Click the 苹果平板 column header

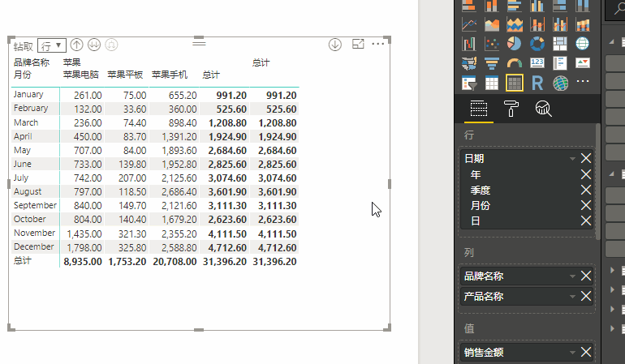(x=125, y=75)
